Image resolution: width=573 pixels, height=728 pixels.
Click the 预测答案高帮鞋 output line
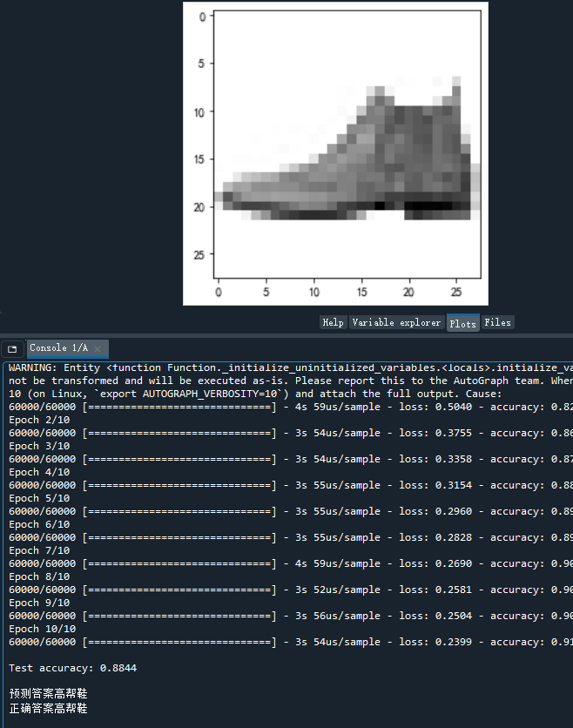pyautogui.click(x=48, y=693)
